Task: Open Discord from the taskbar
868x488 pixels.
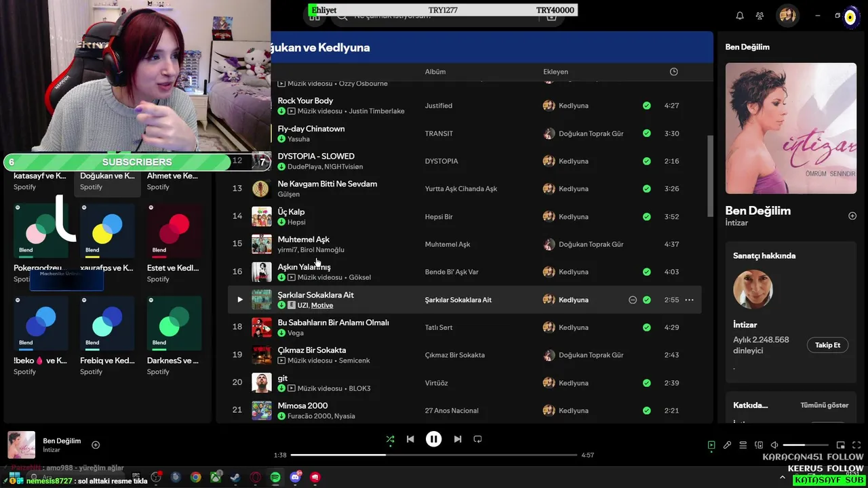Action: pos(295,477)
